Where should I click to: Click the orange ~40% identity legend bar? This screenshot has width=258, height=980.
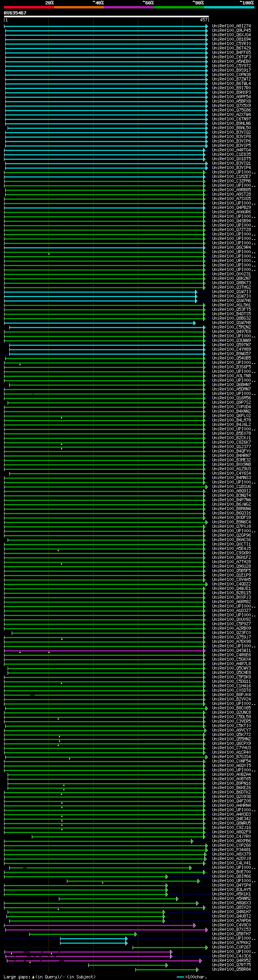point(79,7)
